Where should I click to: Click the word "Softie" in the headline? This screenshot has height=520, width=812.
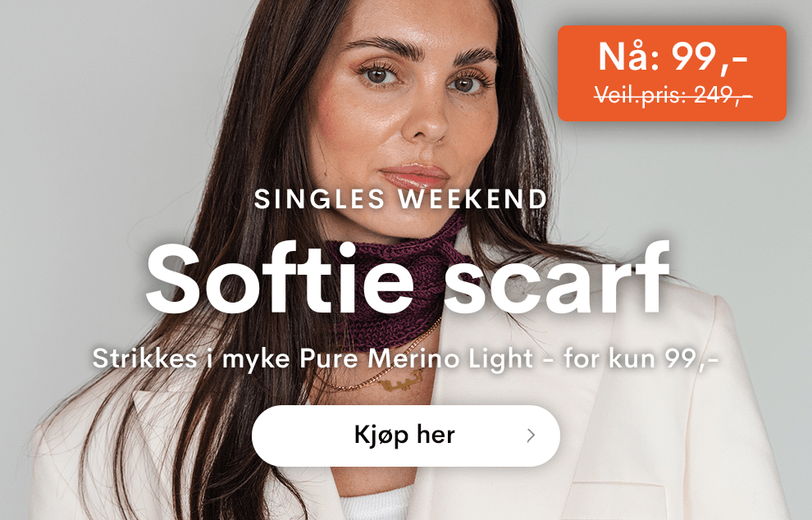click(280, 279)
